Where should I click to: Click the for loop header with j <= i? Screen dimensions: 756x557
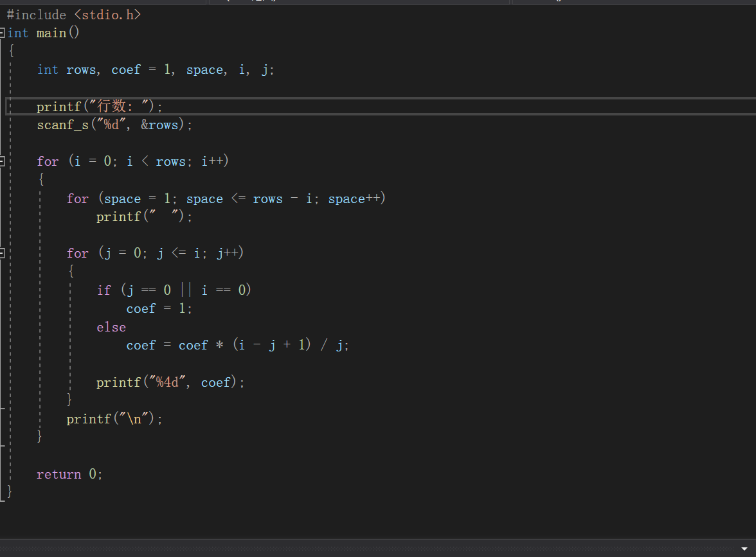pyautogui.click(x=156, y=253)
